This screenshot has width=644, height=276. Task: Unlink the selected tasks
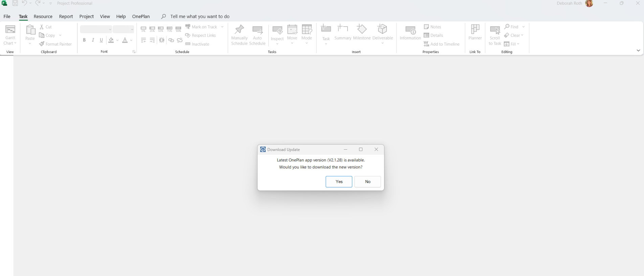[x=180, y=40]
